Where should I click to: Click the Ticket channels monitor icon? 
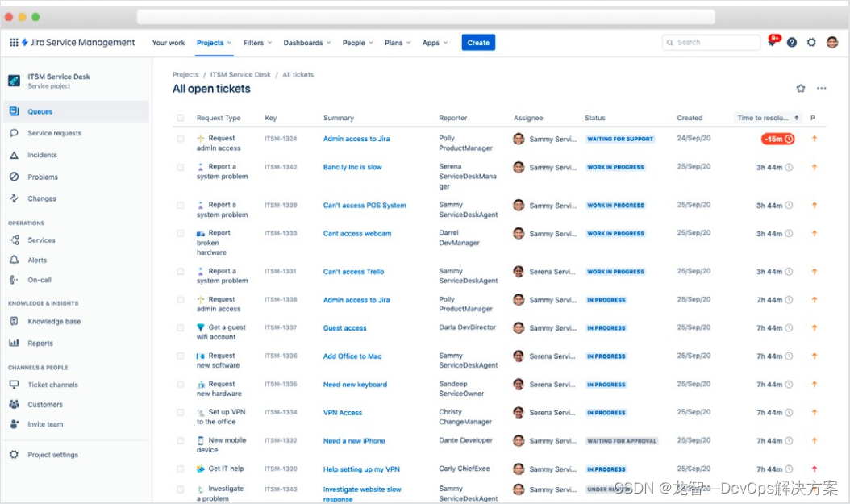(x=14, y=385)
